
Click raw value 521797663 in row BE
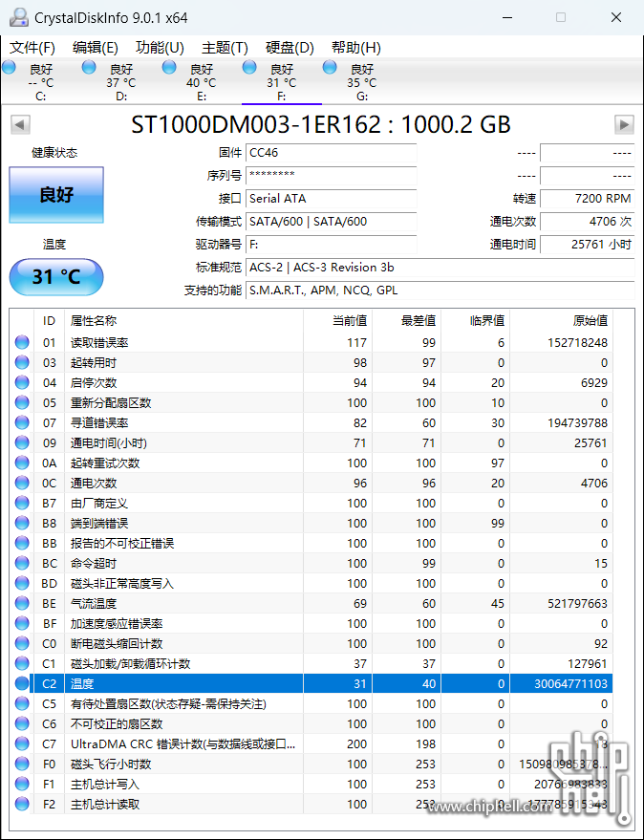click(x=577, y=604)
